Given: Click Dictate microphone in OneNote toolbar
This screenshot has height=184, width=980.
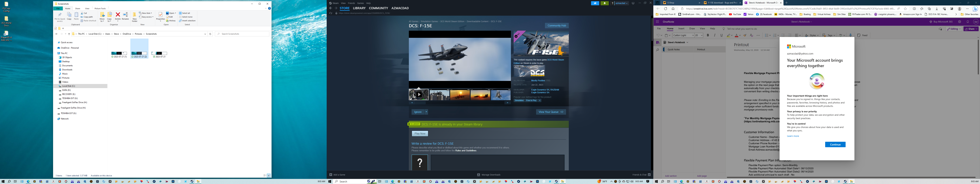Looking at the screenshot, I should pos(850,35).
